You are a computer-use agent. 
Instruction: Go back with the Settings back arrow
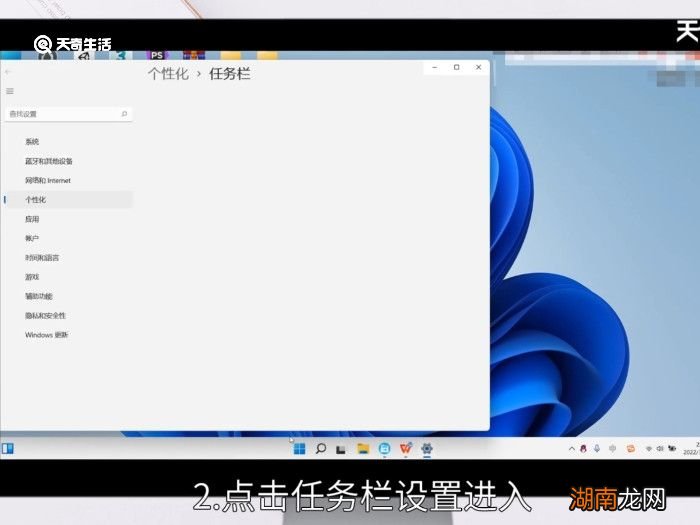point(8,72)
